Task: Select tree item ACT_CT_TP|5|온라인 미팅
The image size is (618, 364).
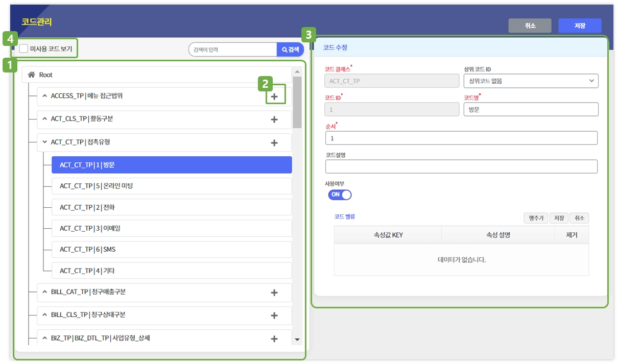Action: pyautogui.click(x=172, y=186)
